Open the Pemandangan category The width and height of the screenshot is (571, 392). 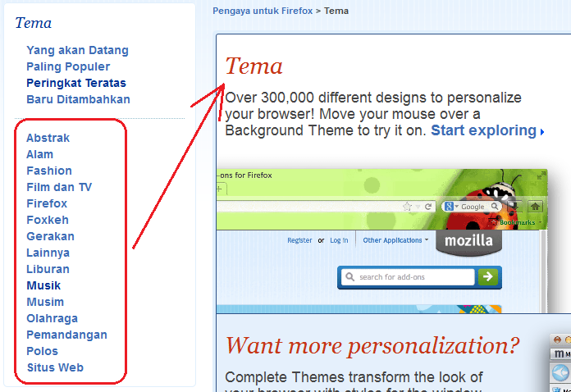(66, 335)
